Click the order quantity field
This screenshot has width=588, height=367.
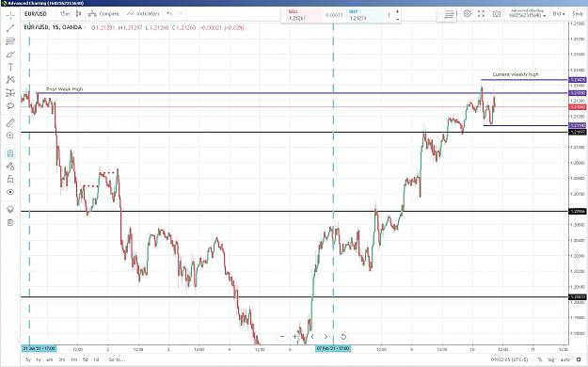[x=389, y=15]
